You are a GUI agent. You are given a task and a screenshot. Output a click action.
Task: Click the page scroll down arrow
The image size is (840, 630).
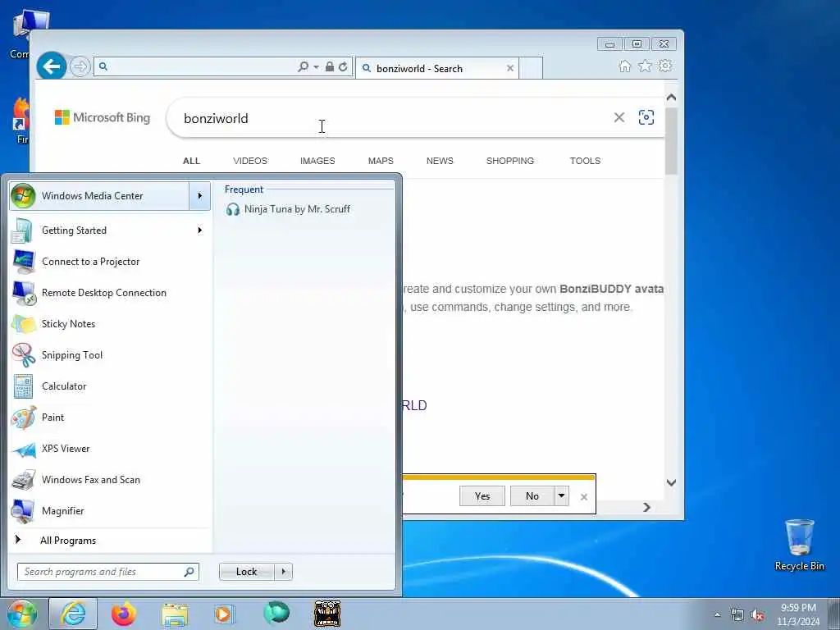[671, 482]
